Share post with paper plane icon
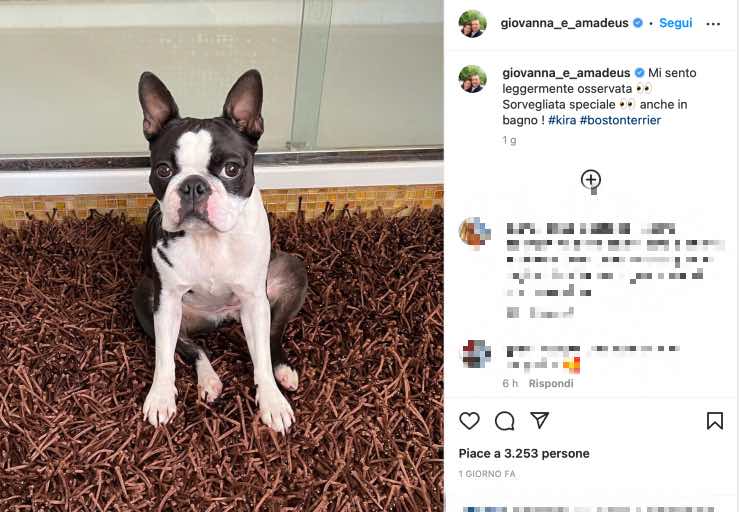This screenshot has width=740, height=512. (x=539, y=420)
